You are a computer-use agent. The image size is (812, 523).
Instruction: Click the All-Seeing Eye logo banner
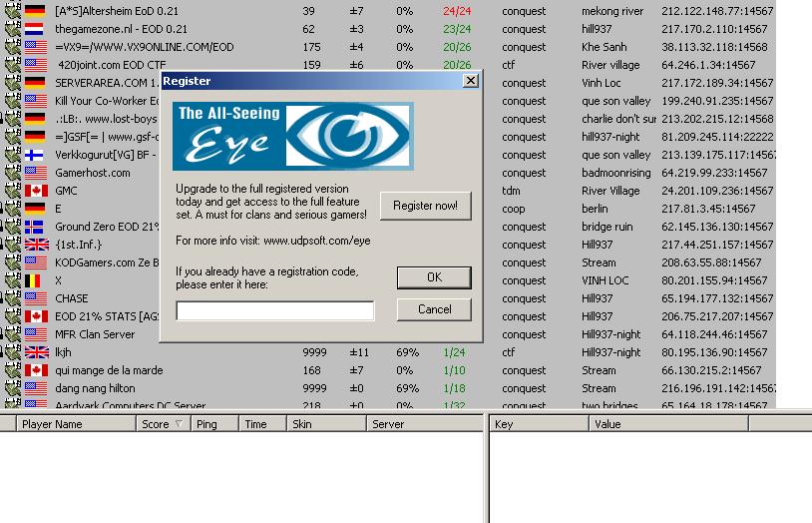[x=293, y=137]
